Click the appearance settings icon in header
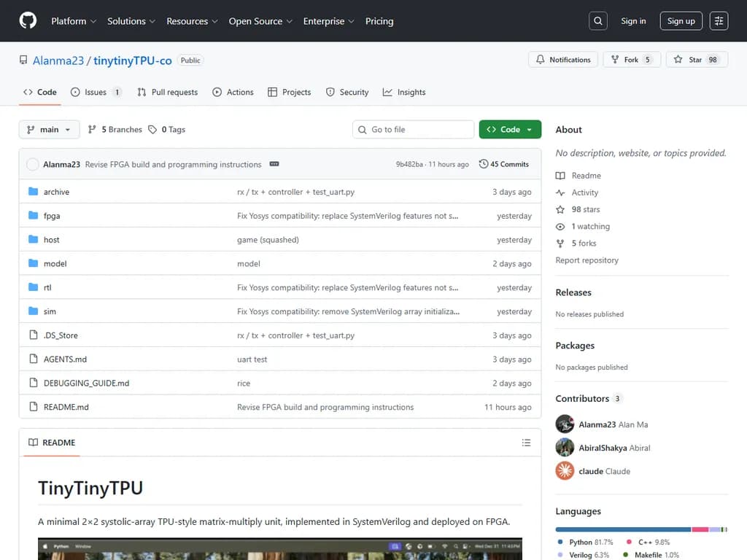This screenshot has width=747, height=560. [719, 21]
